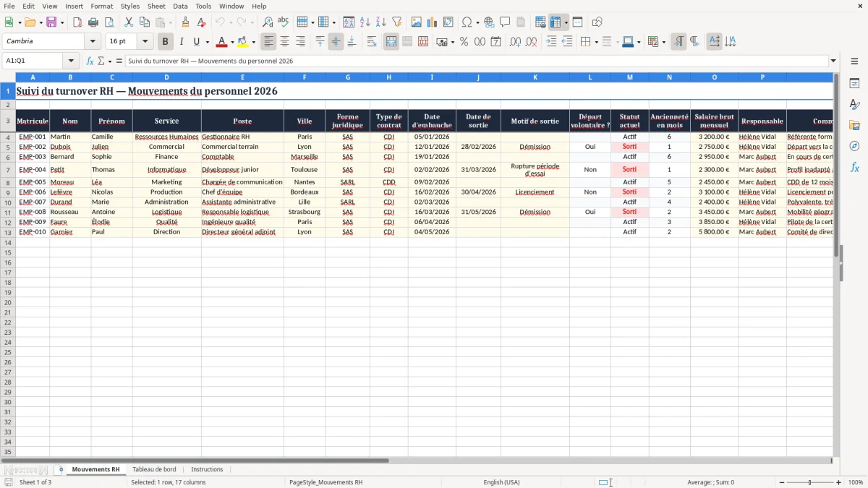This screenshot has width=868, height=488.
Task: Open the Functions sidebar deck
Action: [x=854, y=167]
